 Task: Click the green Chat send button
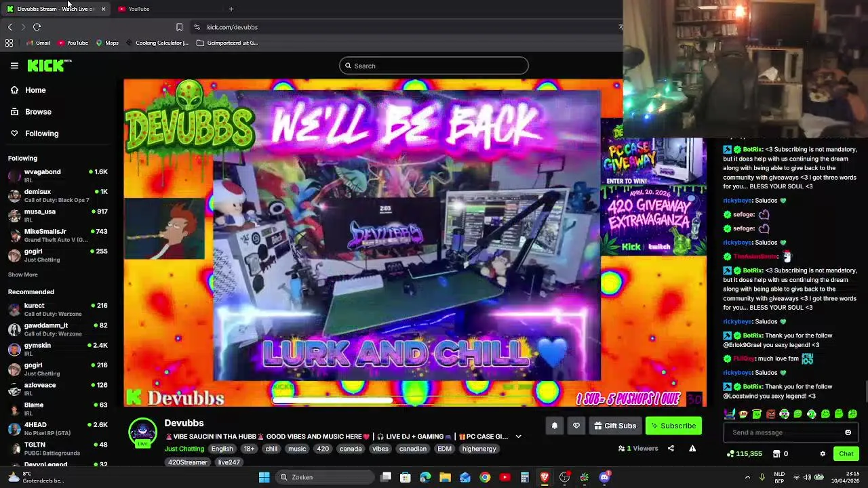click(846, 453)
